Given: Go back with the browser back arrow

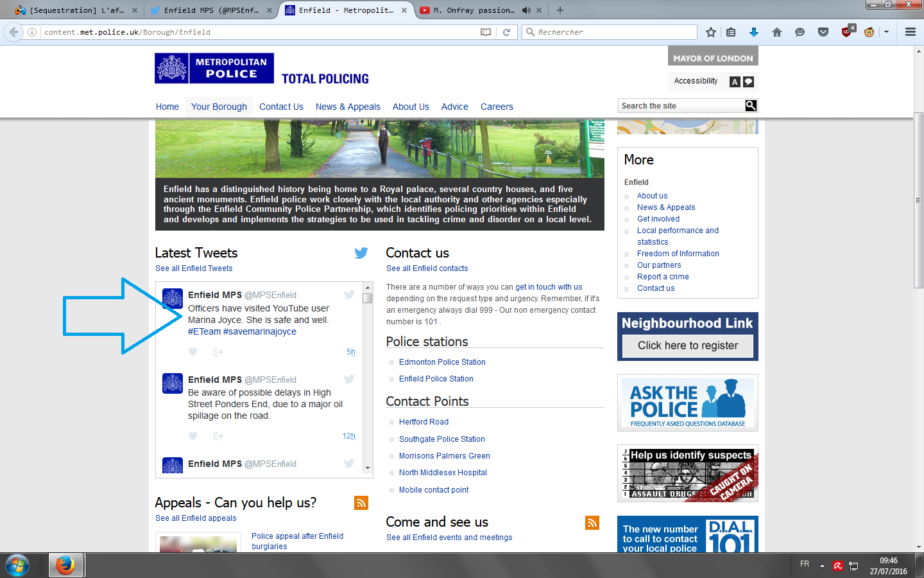Looking at the screenshot, I should pos(13,32).
